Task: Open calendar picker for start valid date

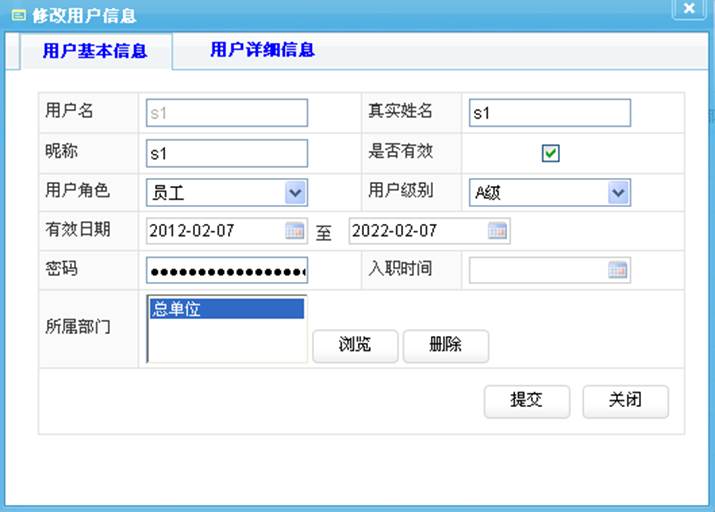Action: tap(295, 231)
